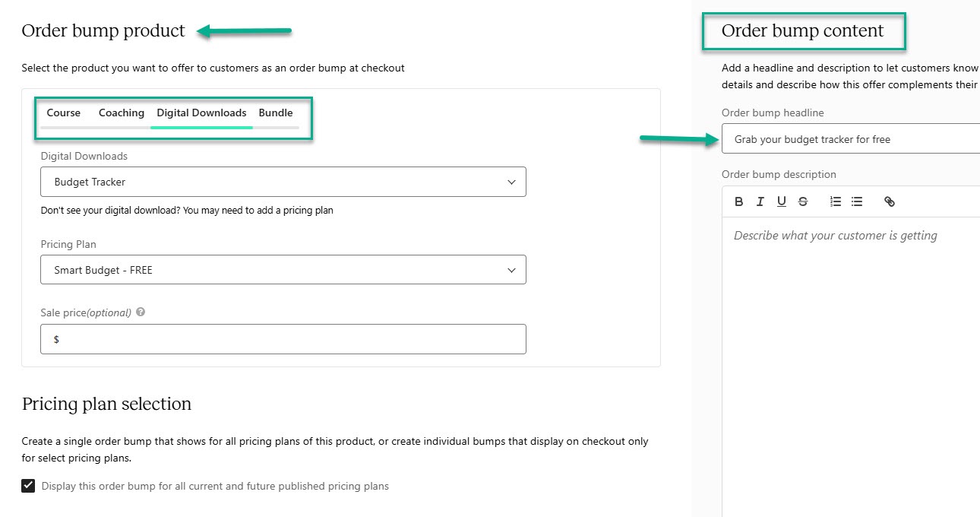Viewport: 980px width, 517px height.
Task: Insert link in description editor
Action: point(890,201)
